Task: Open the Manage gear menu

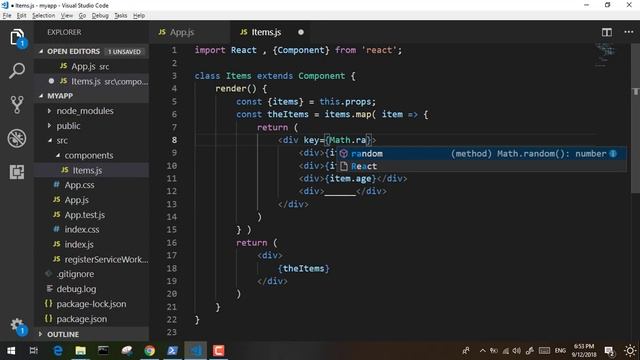Action: [x=17, y=326]
